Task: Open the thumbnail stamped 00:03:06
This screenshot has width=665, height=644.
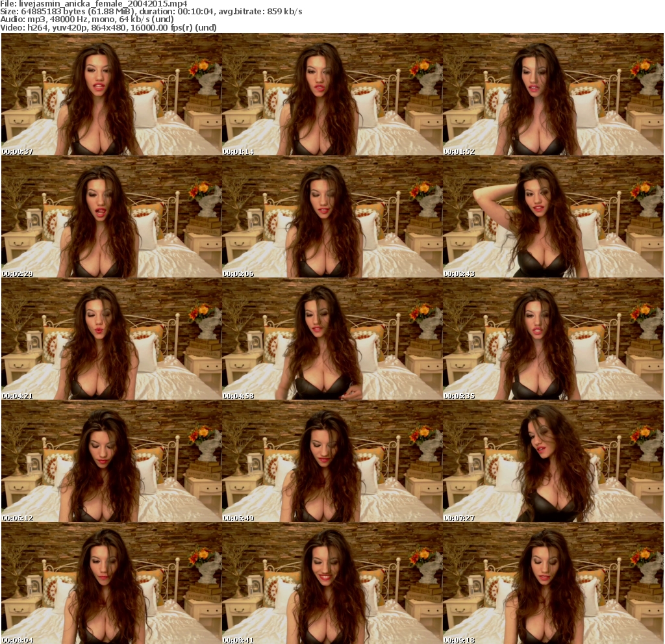Action: pos(332,216)
